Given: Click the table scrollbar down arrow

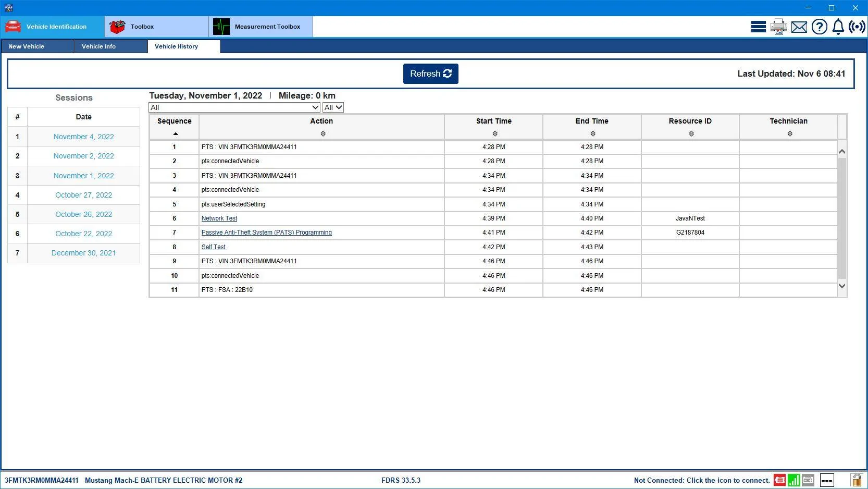Looking at the screenshot, I should [x=842, y=286].
